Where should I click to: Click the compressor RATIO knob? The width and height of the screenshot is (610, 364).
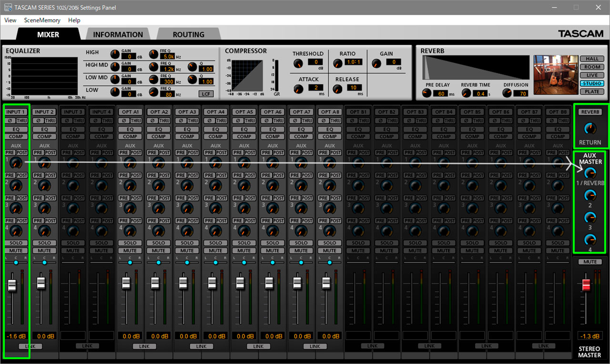[x=337, y=63]
